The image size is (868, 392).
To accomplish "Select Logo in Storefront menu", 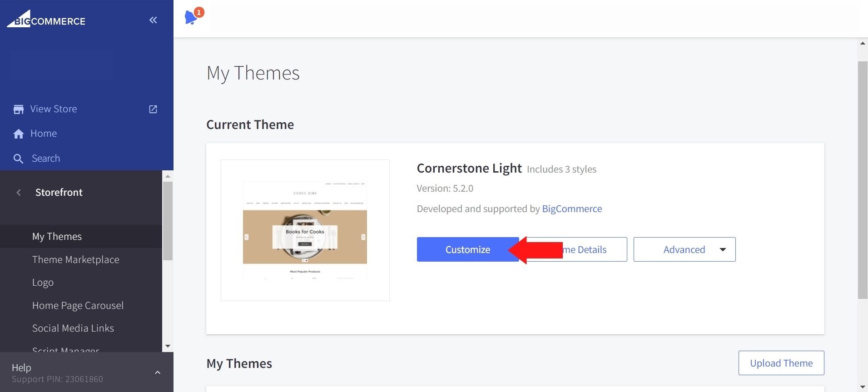I will [43, 283].
